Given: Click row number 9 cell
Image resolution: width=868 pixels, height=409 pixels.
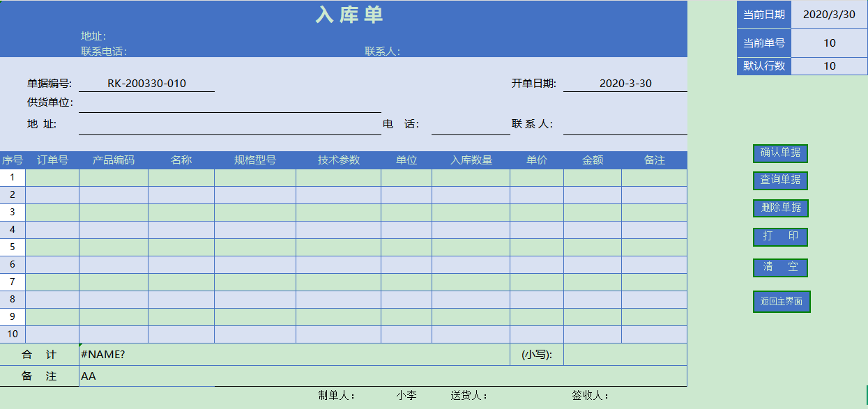Looking at the screenshot, I should (13, 317).
